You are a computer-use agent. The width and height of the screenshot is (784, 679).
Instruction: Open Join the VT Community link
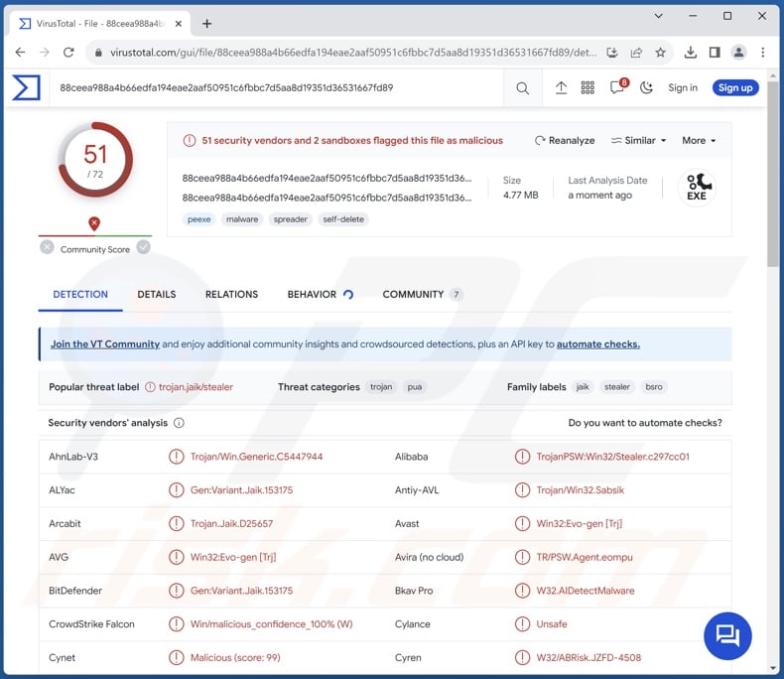(x=105, y=344)
